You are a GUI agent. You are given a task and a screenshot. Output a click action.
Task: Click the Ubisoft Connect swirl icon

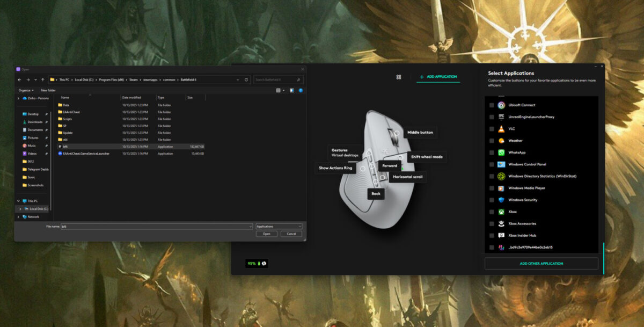point(501,105)
